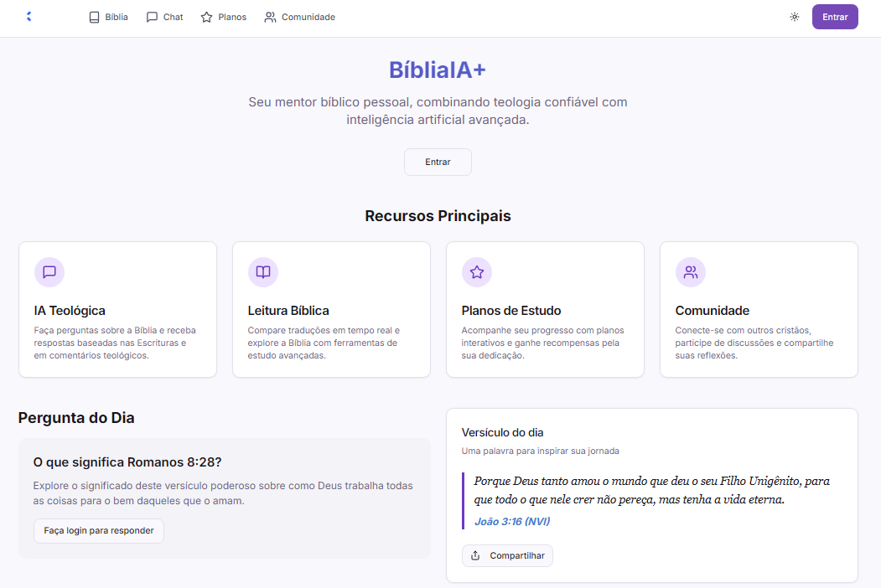Click the outlined Entrar button below subtitle
The image size is (881, 588).
click(x=438, y=162)
